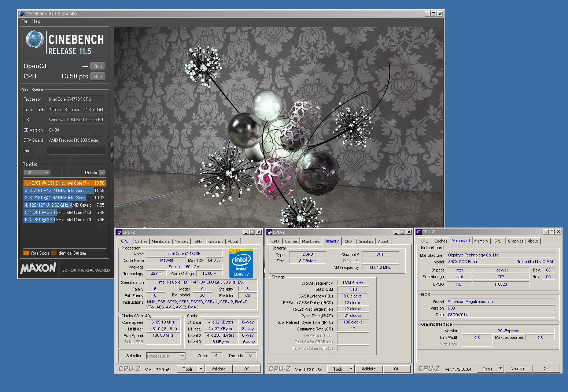Viewport: 568px width, 392px height.
Task: Click the orange Your Score legend swatch
Action: (x=26, y=253)
